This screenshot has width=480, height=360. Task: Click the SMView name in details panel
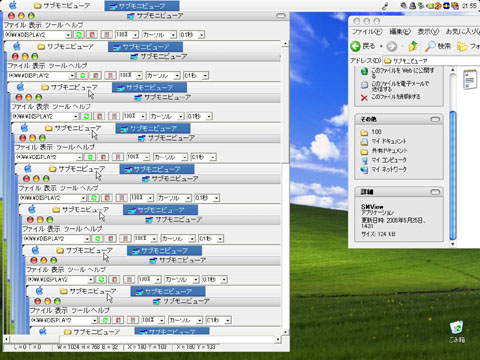(372, 207)
